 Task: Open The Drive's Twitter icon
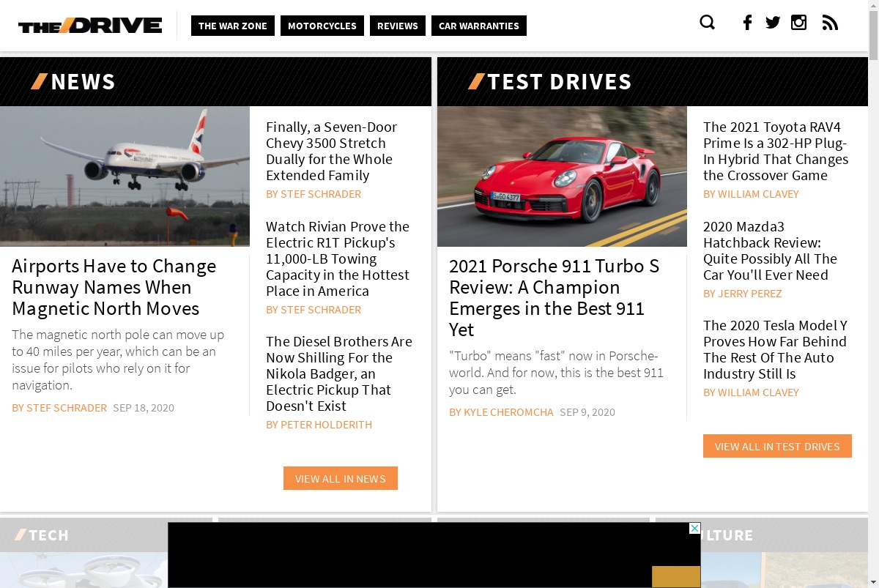coord(773,23)
